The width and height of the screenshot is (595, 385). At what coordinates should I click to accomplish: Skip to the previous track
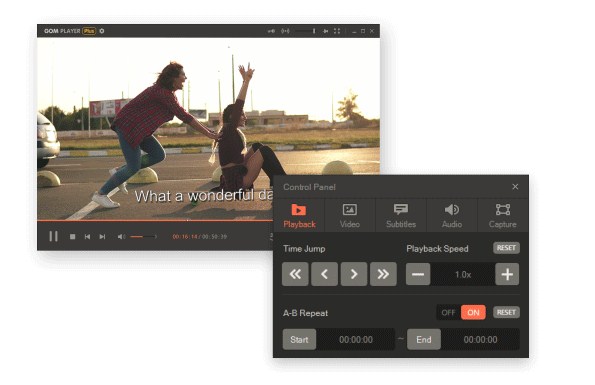coord(87,237)
